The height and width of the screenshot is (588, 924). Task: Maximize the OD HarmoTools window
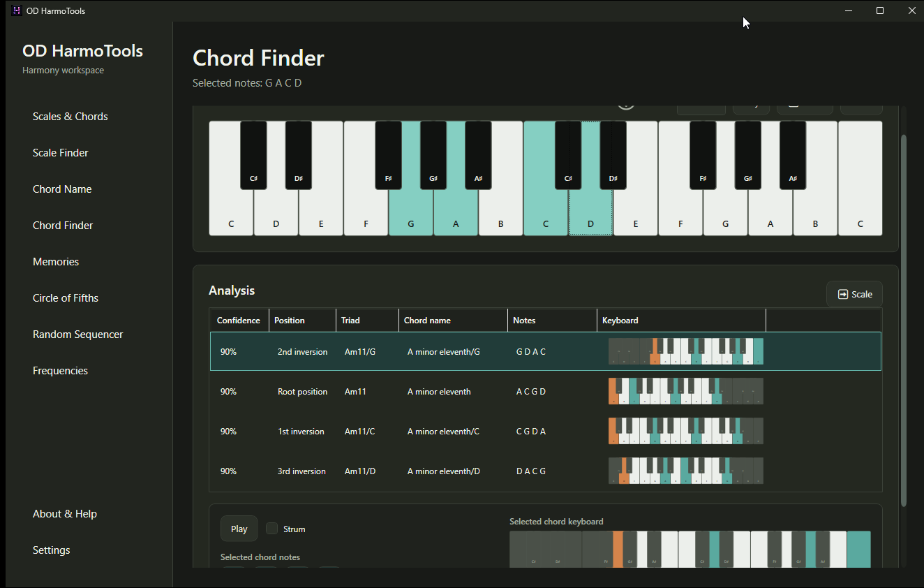[x=880, y=10]
